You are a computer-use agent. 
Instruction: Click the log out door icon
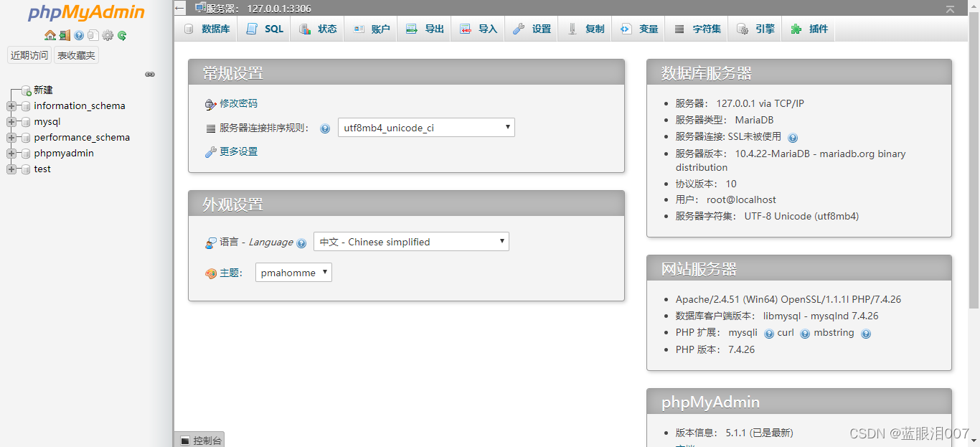tap(65, 35)
